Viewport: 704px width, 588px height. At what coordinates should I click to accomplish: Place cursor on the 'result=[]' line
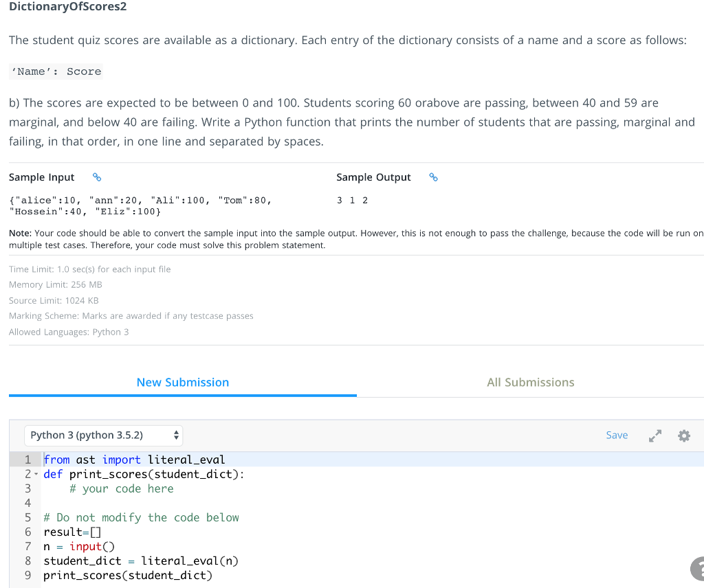tap(72, 532)
